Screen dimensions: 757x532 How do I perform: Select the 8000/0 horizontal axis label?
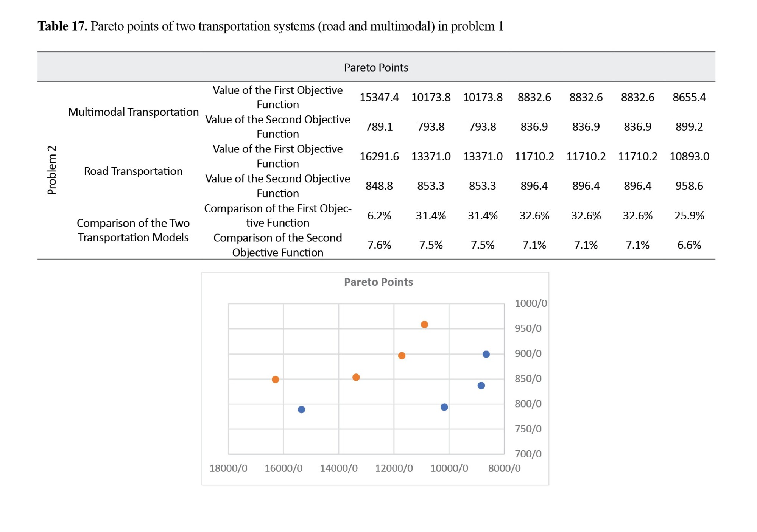(504, 468)
